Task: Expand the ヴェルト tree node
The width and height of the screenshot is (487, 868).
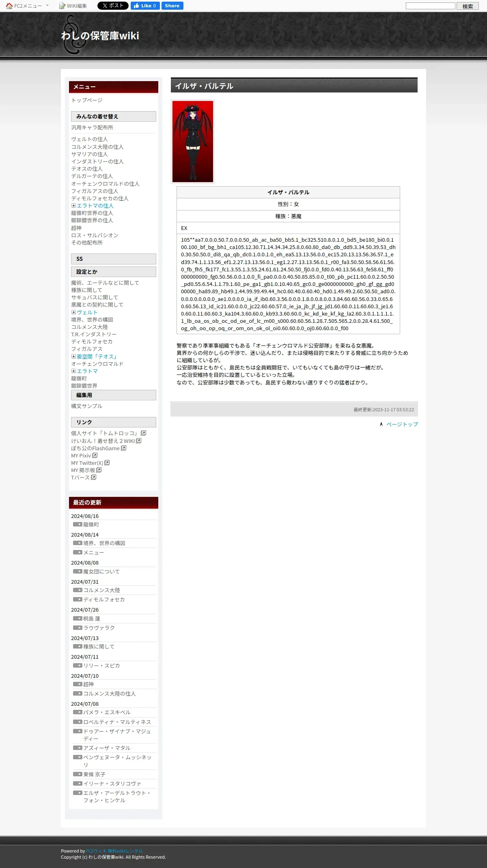Action: pos(73,312)
